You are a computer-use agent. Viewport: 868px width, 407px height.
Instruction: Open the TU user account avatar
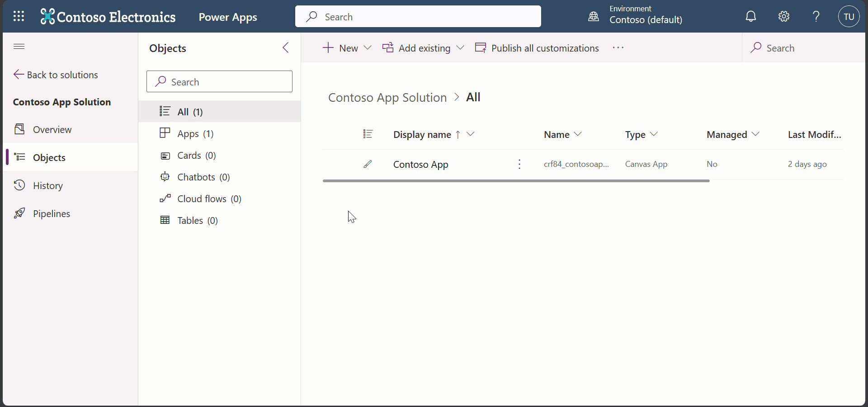click(x=848, y=16)
